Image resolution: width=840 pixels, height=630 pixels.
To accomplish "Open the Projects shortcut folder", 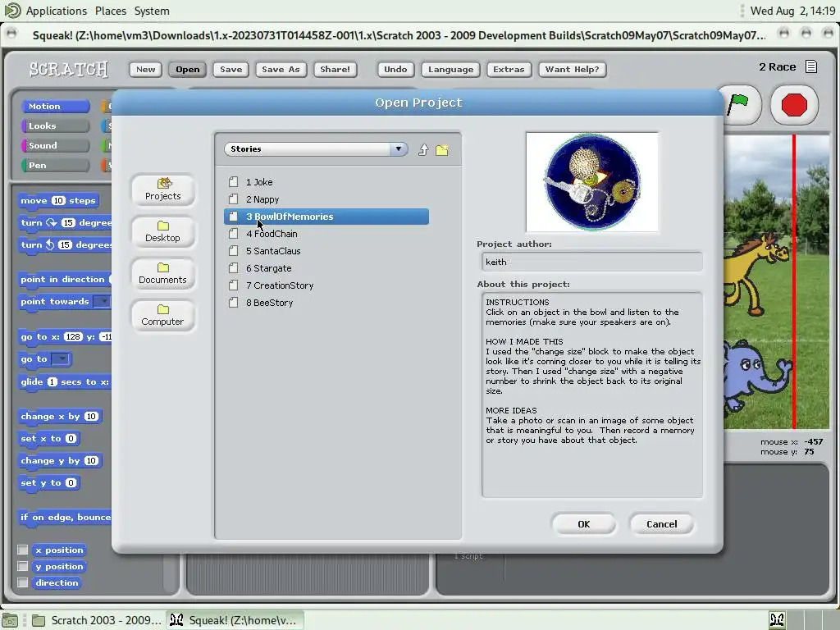I will click(163, 189).
